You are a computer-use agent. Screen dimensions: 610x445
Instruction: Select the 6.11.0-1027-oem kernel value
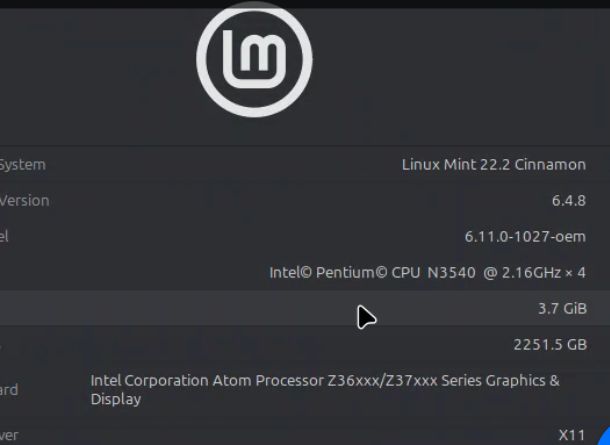[525, 236]
